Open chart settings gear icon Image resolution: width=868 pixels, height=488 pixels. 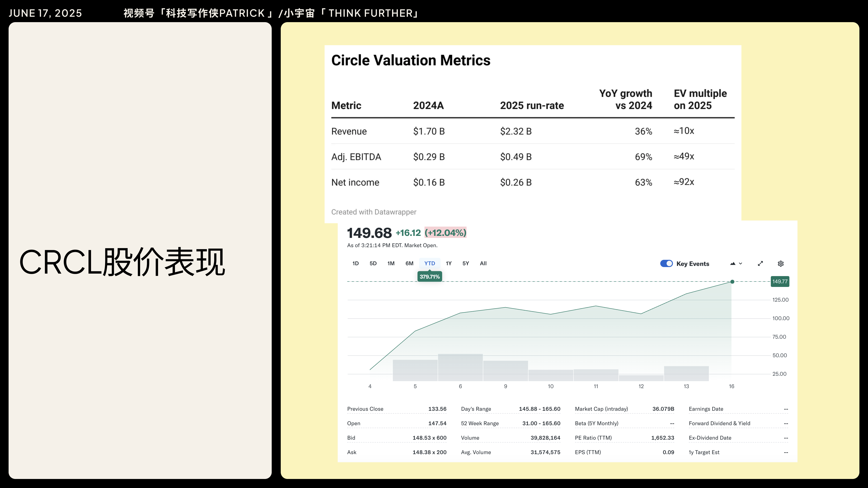(780, 264)
